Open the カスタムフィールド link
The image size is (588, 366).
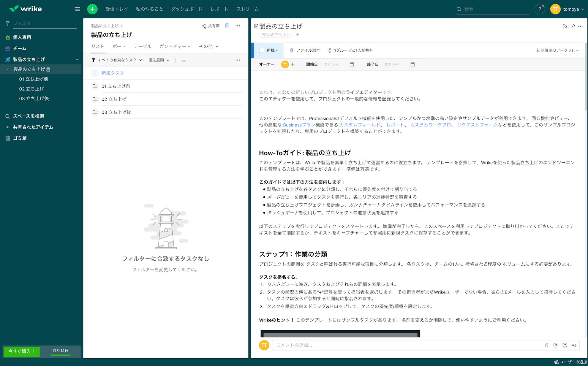[x=360, y=125]
